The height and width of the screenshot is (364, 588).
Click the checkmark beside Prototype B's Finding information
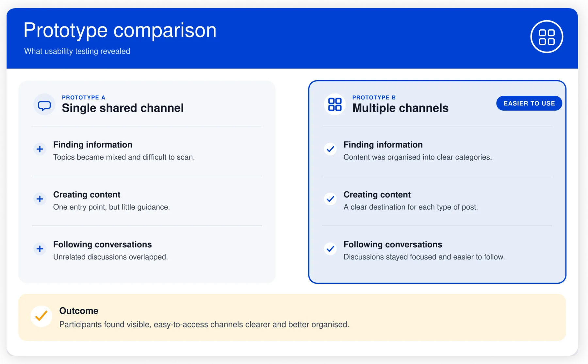pos(330,149)
